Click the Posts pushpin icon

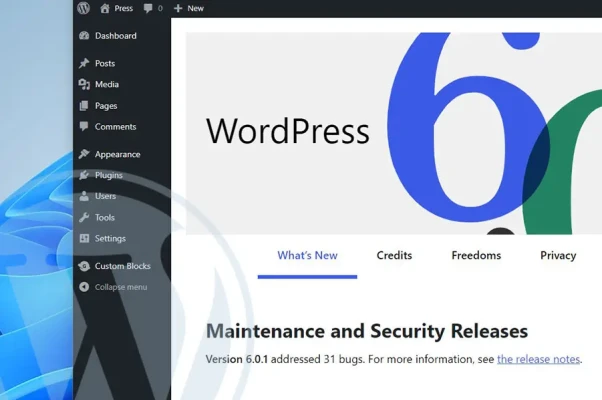[x=84, y=63]
